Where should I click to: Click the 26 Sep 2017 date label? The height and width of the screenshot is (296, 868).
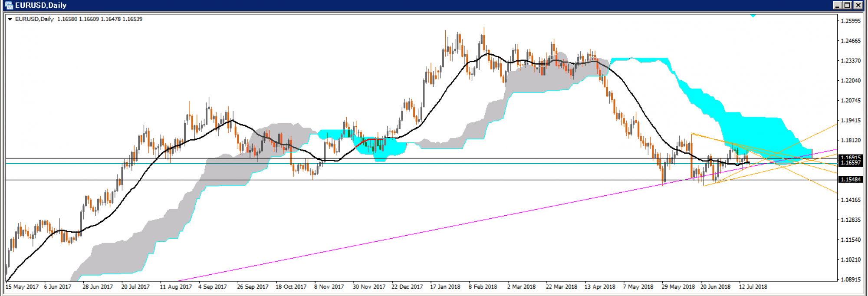click(x=253, y=287)
